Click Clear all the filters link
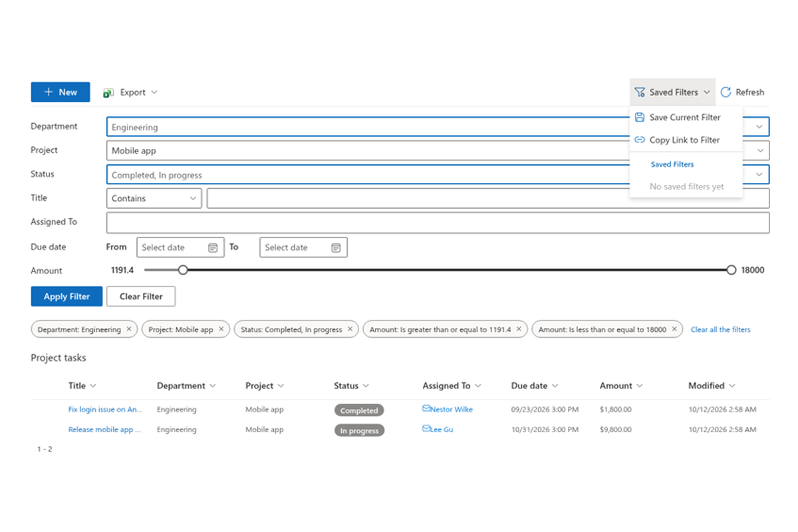This screenshot has width=798, height=532. 720,329
